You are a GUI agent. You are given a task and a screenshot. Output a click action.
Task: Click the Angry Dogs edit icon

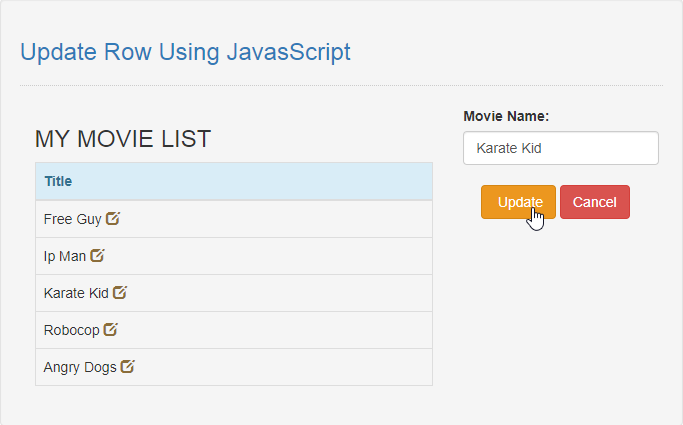(x=128, y=366)
